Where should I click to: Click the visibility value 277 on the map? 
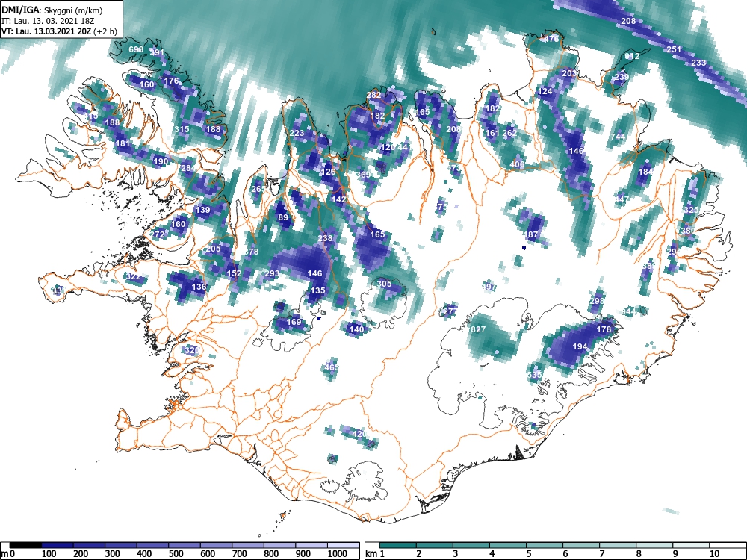(x=450, y=311)
